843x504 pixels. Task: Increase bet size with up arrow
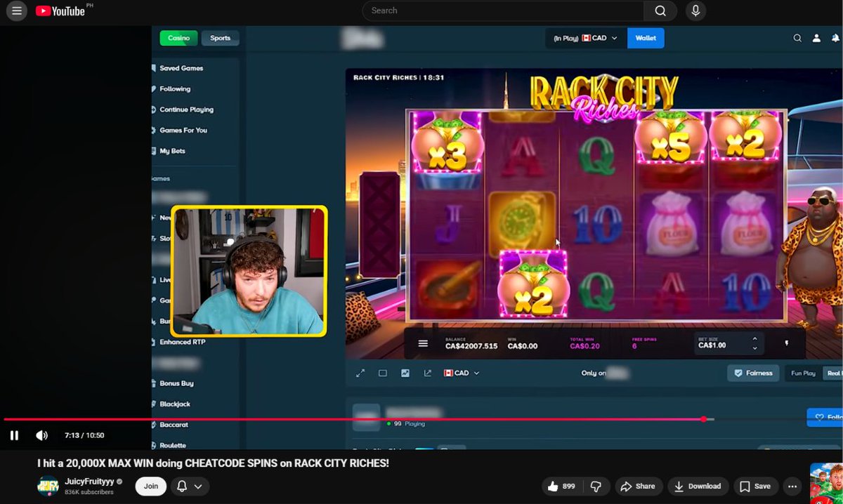[x=755, y=339]
